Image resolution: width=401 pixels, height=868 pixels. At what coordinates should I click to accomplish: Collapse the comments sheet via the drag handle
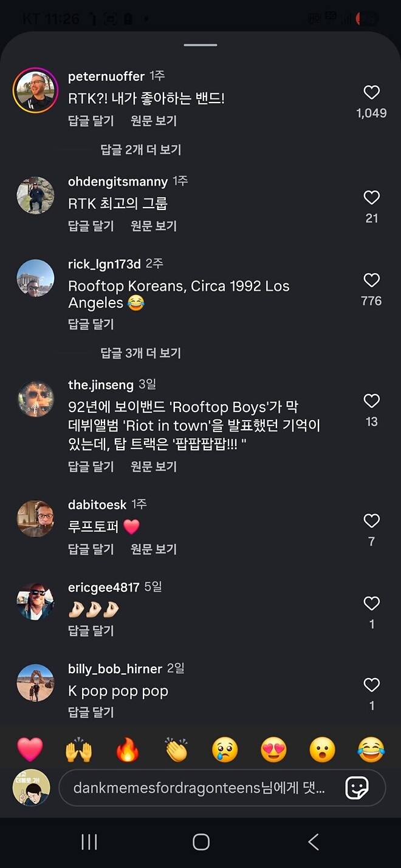[x=200, y=44]
